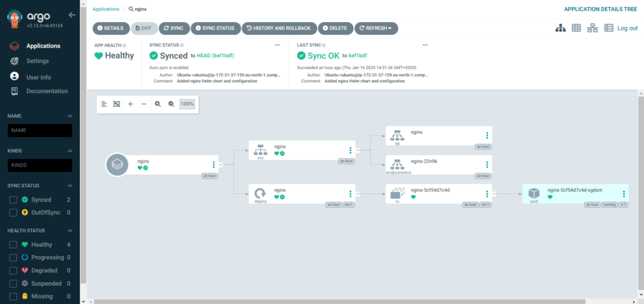Switch to pods grid view icon
644x304 pixels.
576,28
